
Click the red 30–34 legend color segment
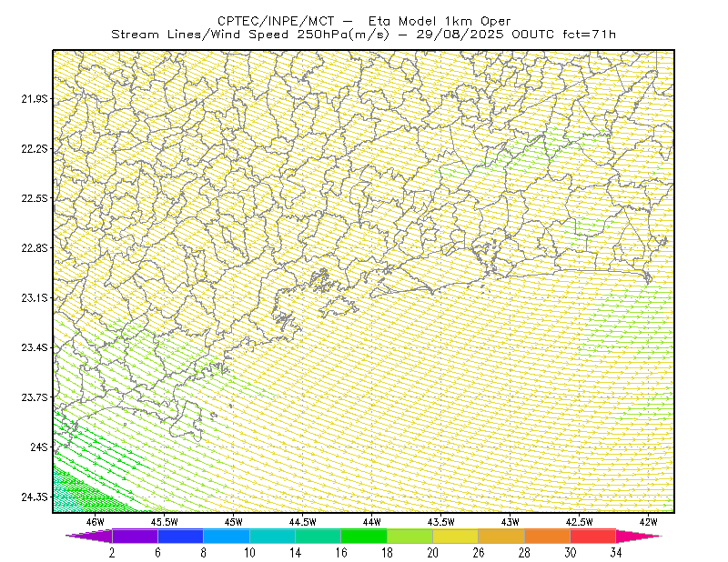point(593,536)
